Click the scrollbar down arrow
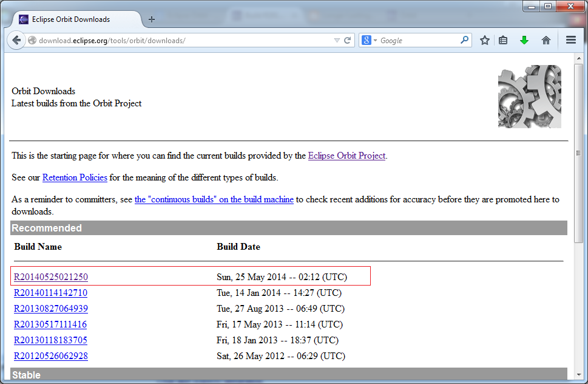The image size is (588, 384). pos(579,375)
